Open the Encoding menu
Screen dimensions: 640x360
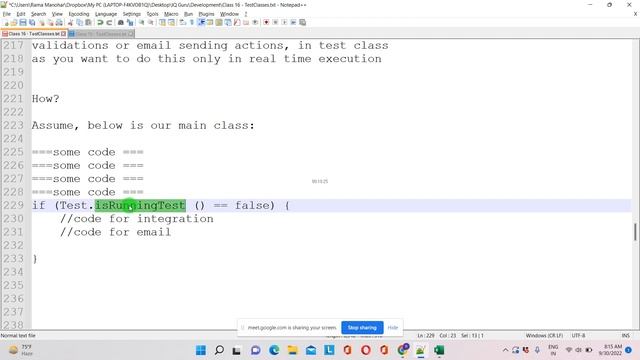tap(79, 14)
